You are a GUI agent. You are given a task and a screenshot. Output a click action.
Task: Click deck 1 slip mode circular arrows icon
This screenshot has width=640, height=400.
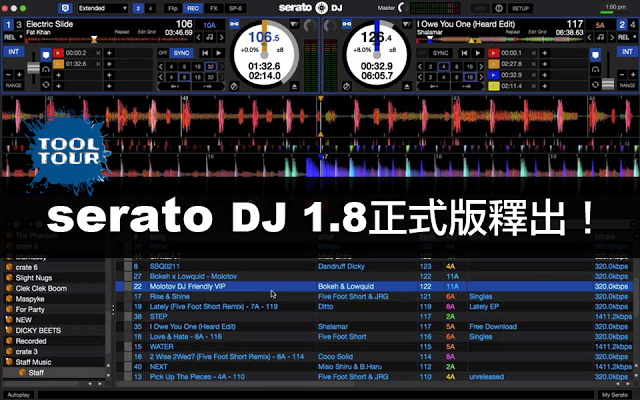coord(46,84)
